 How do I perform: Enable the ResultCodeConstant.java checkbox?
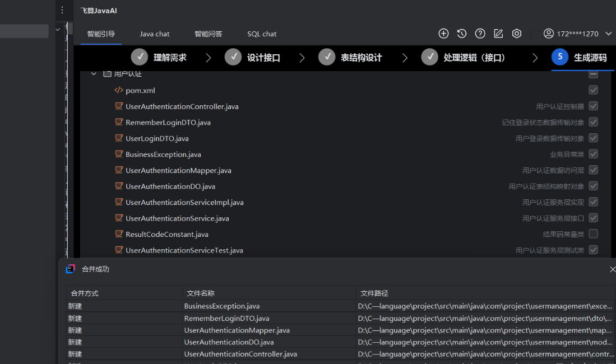(593, 234)
